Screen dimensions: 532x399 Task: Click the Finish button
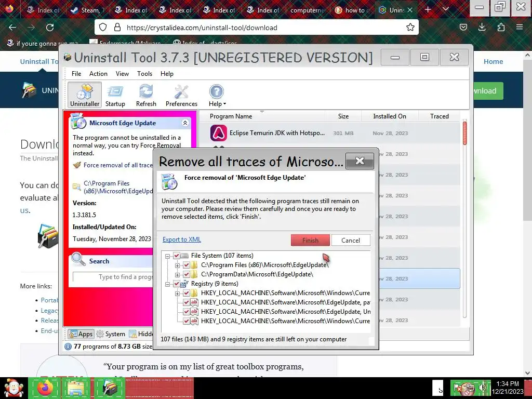coord(310,240)
